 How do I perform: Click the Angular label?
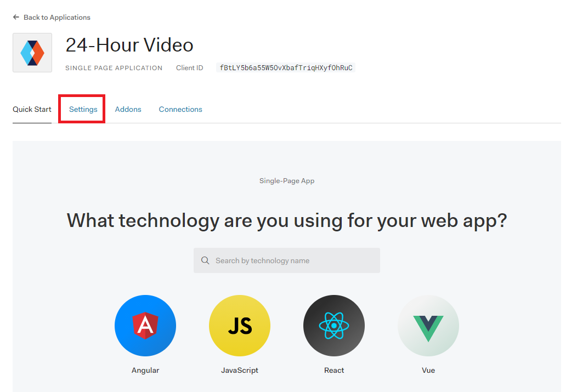(x=145, y=370)
